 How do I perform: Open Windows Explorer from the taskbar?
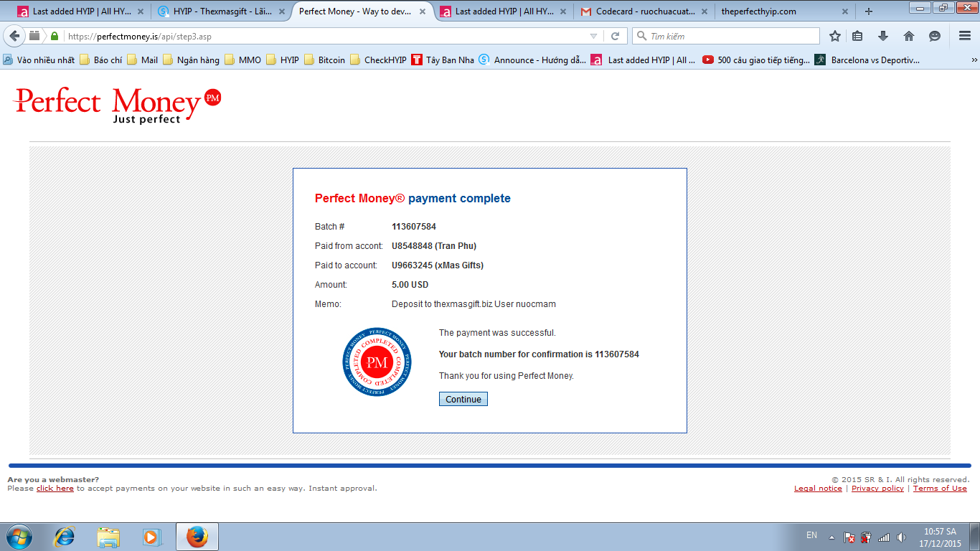coord(108,537)
